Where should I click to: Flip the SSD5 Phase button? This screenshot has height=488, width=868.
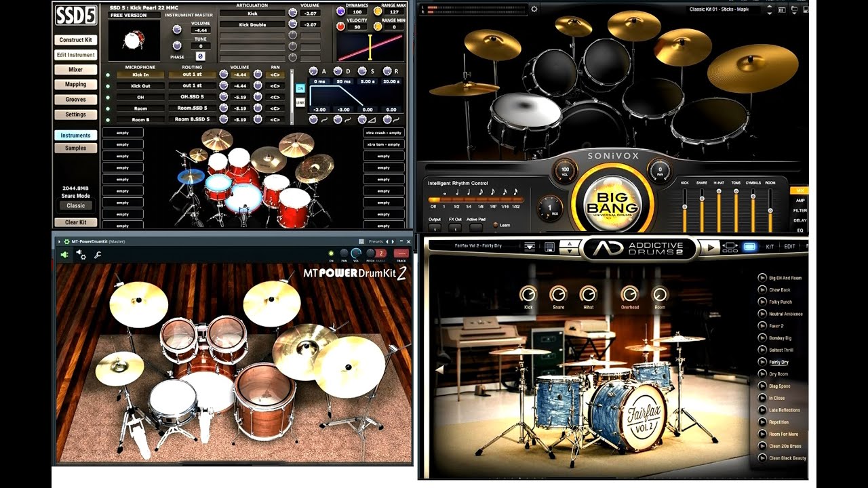pyautogui.click(x=200, y=56)
